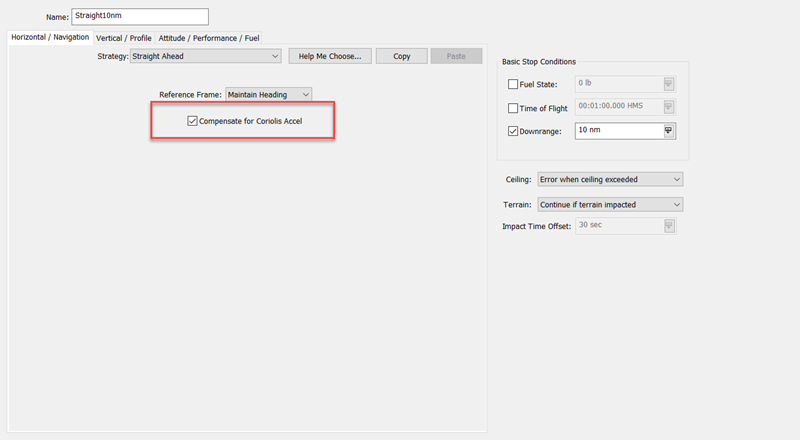Click the Impact Time Offset label

[x=536, y=226]
